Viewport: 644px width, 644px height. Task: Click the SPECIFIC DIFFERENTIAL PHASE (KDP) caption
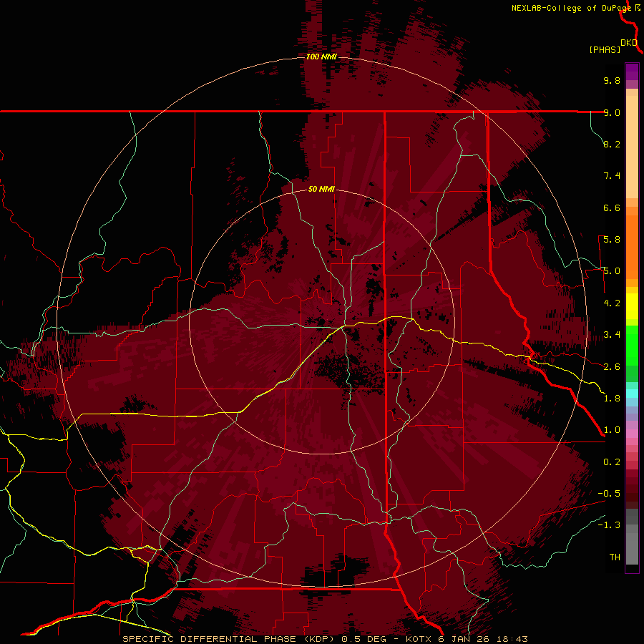[x=228, y=639]
